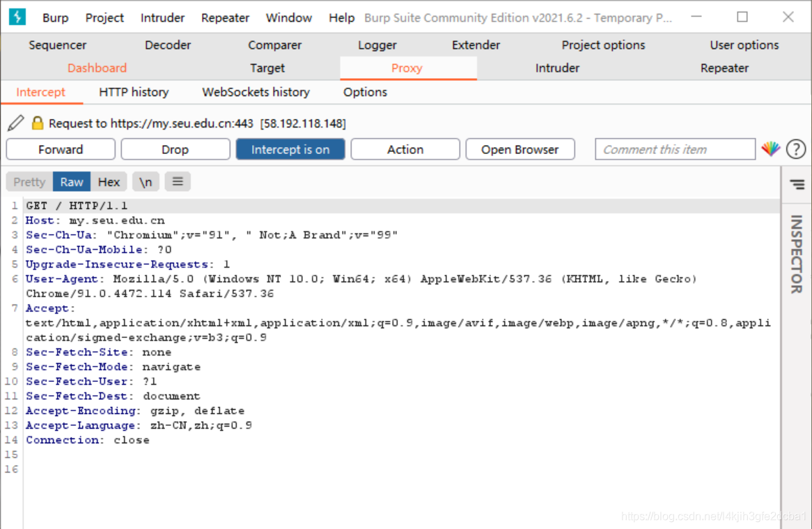Open the colorful highlight color picker
The height and width of the screenshot is (529, 812).
point(771,149)
